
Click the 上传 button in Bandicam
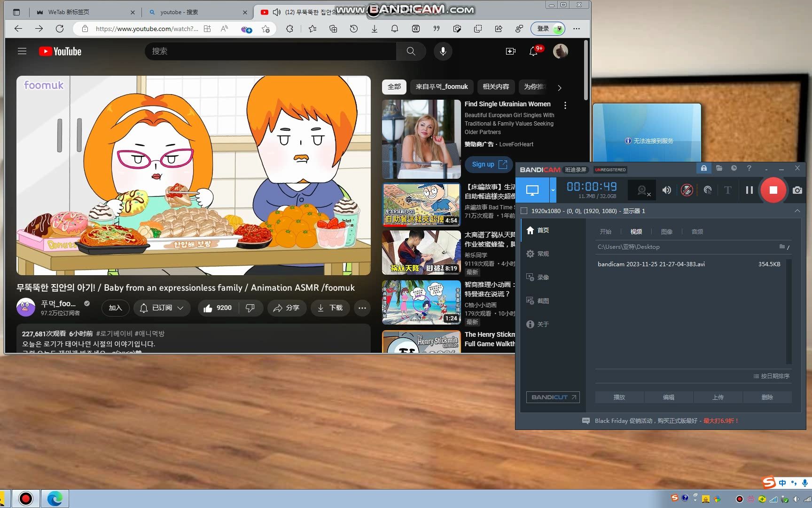[x=718, y=397]
